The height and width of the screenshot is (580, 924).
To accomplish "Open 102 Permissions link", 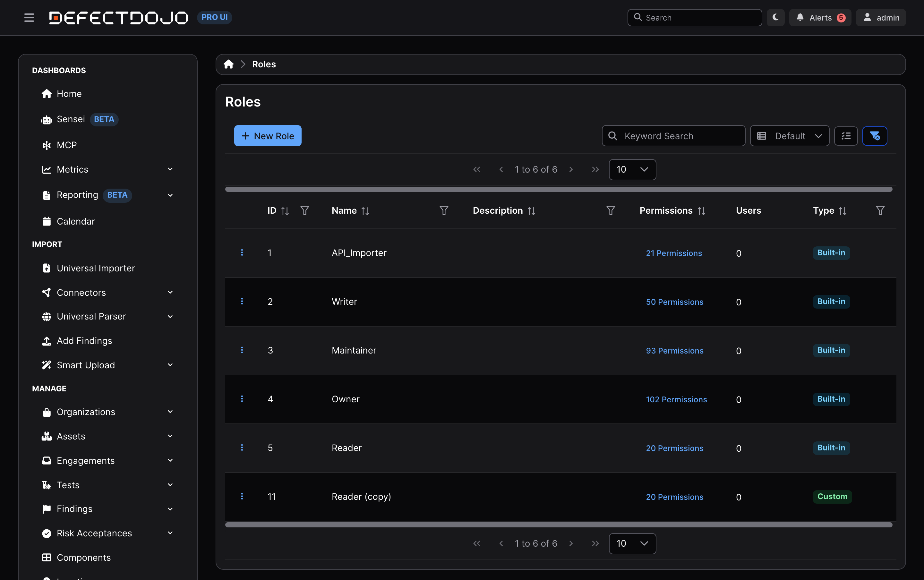I will tap(676, 399).
